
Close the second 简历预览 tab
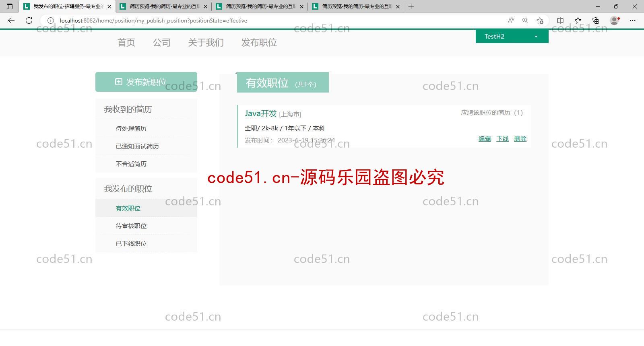301,6
